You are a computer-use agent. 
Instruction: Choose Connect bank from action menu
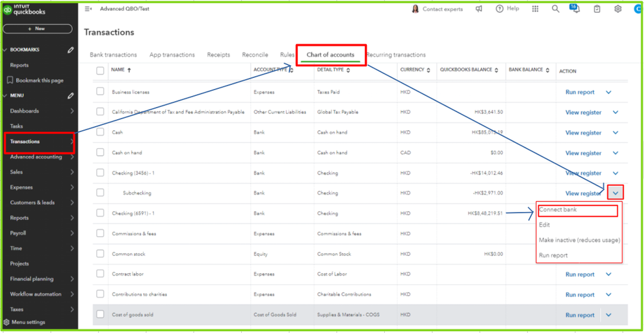[x=558, y=210]
